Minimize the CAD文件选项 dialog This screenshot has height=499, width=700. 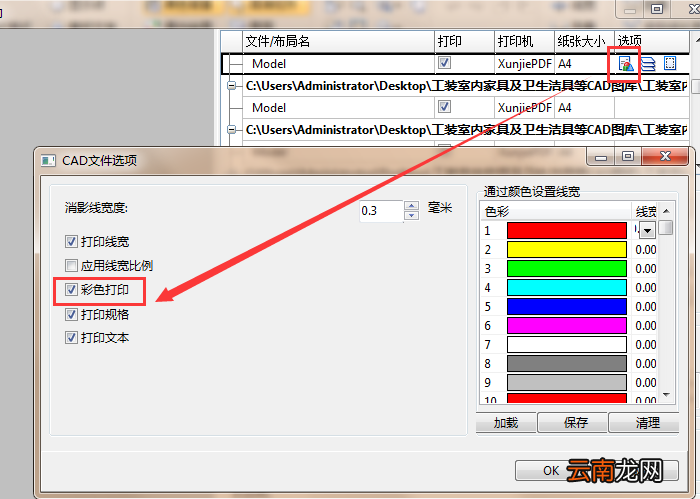point(601,157)
